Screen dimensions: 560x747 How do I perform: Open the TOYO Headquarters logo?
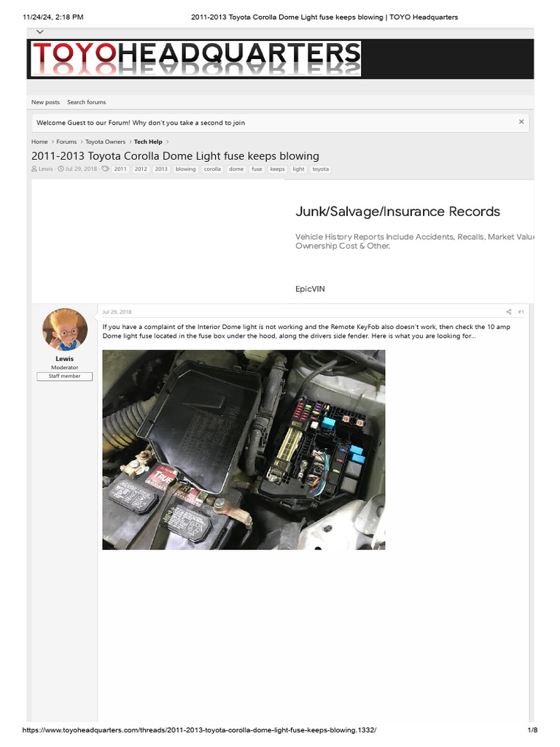pyautogui.click(x=195, y=58)
